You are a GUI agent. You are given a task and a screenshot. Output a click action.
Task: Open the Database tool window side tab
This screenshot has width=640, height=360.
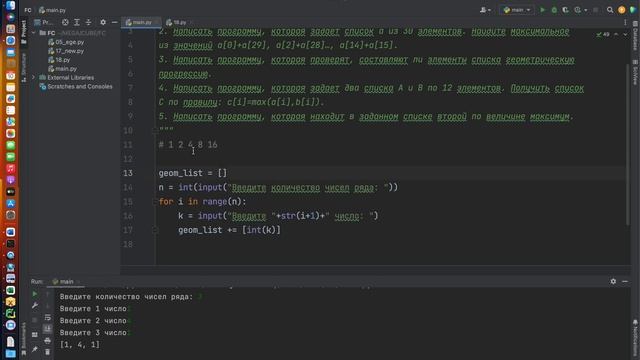tap(635, 36)
